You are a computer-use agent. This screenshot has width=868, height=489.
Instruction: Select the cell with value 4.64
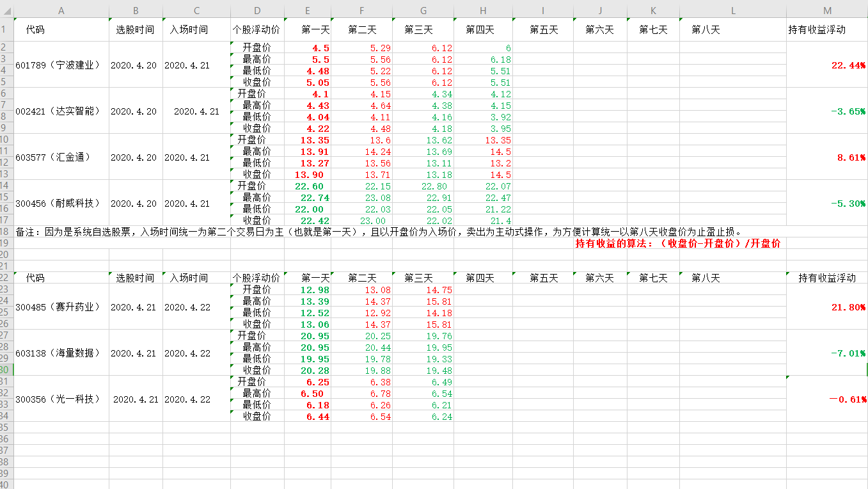tap(362, 106)
